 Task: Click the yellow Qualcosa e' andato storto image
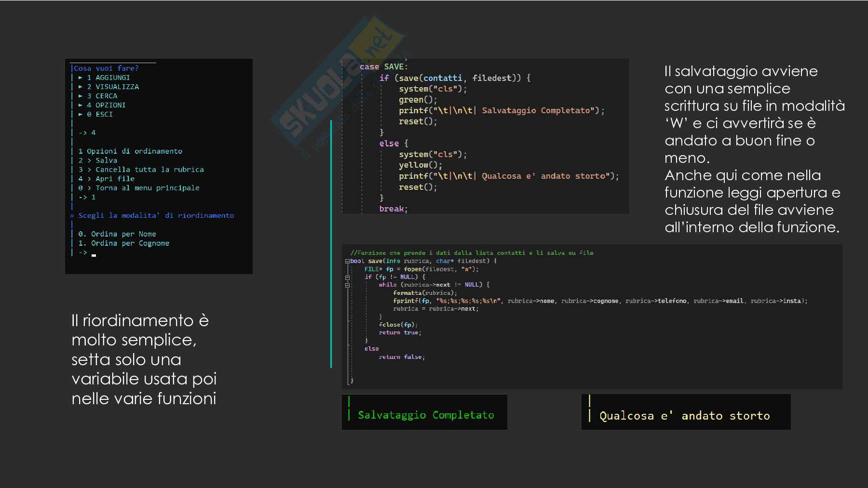(x=686, y=412)
